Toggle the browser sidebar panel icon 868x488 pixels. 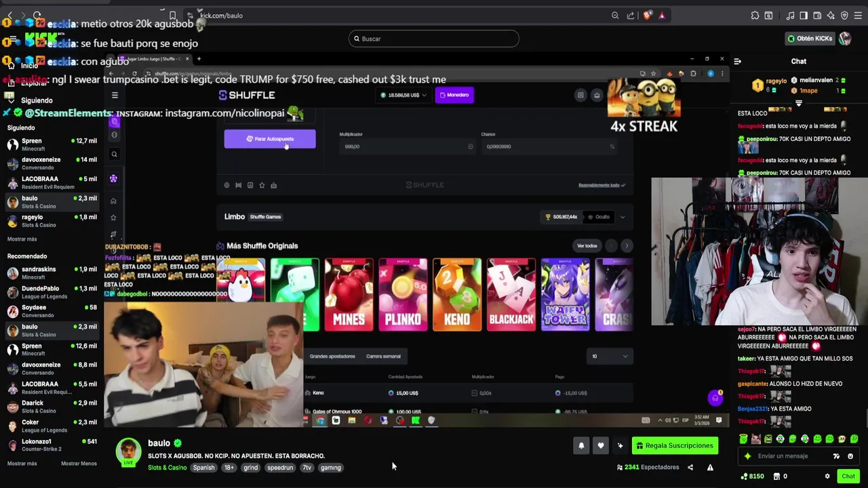point(804,16)
